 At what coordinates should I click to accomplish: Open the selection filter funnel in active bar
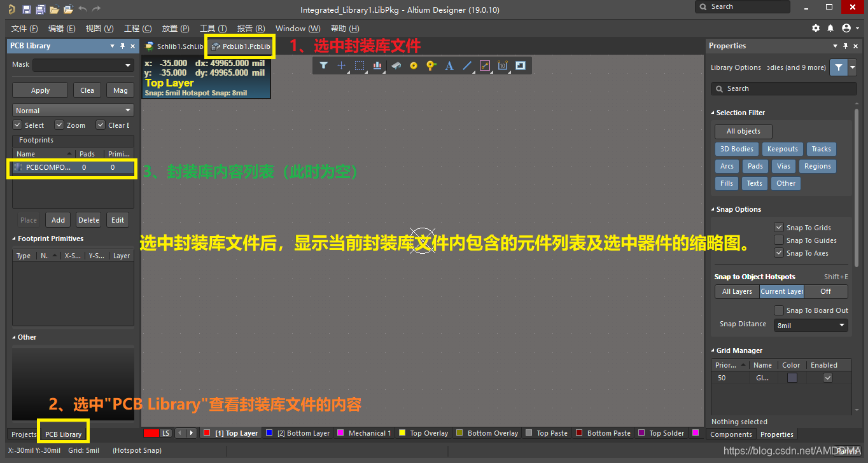(x=323, y=66)
